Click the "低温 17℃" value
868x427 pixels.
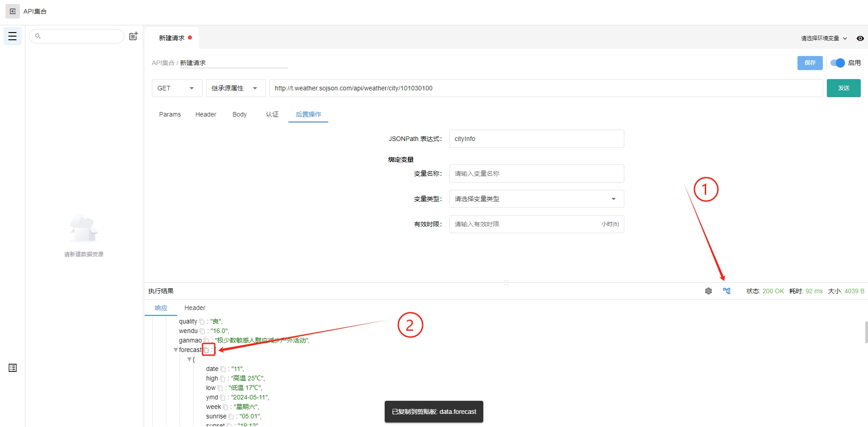tap(244, 388)
